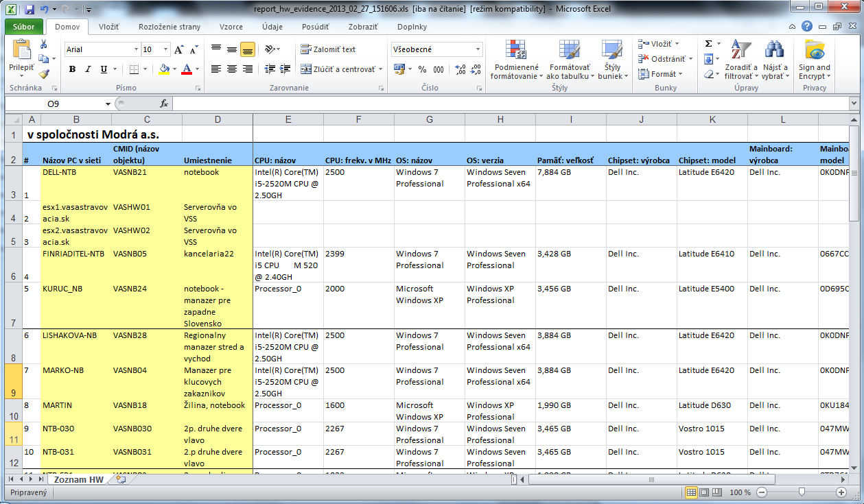Toggle bold formatting
This screenshot has width=864, height=504.
click(72, 69)
